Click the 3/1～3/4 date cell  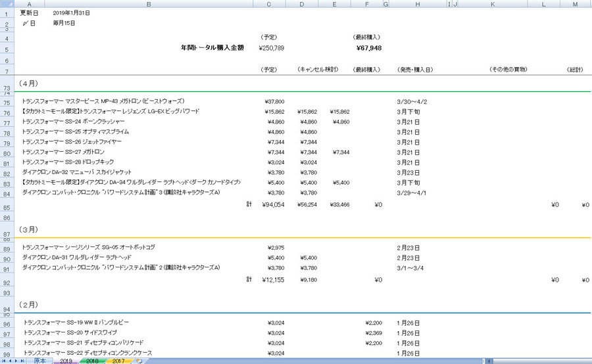click(410, 268)
